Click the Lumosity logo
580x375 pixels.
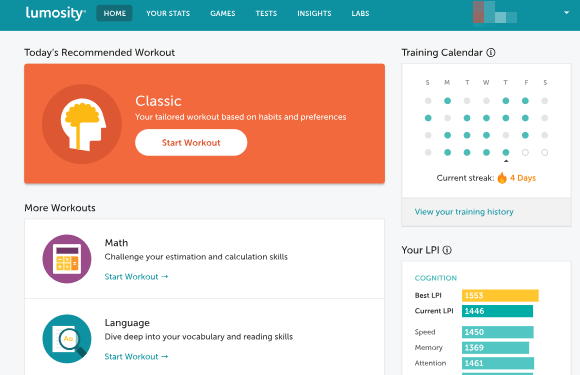pyautogui.click(x=55, y=13)
